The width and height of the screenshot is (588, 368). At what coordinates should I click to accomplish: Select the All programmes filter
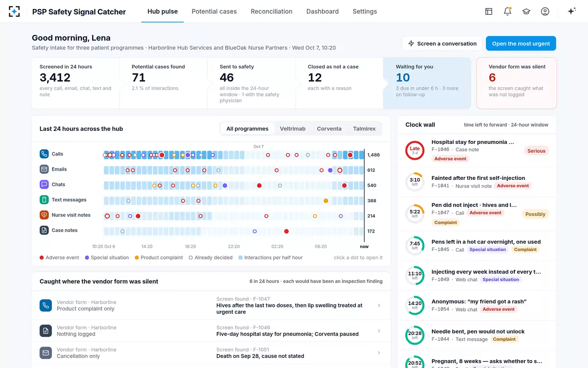tap(247, 128)
